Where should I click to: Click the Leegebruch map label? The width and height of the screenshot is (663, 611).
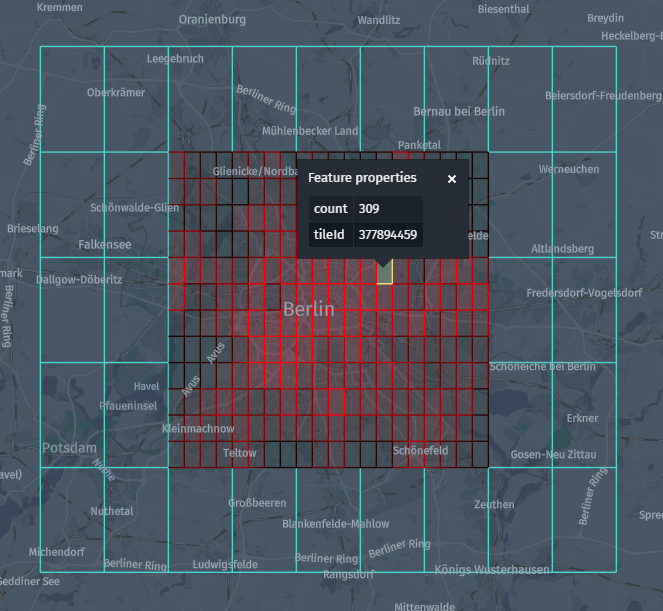pos(175,59)
